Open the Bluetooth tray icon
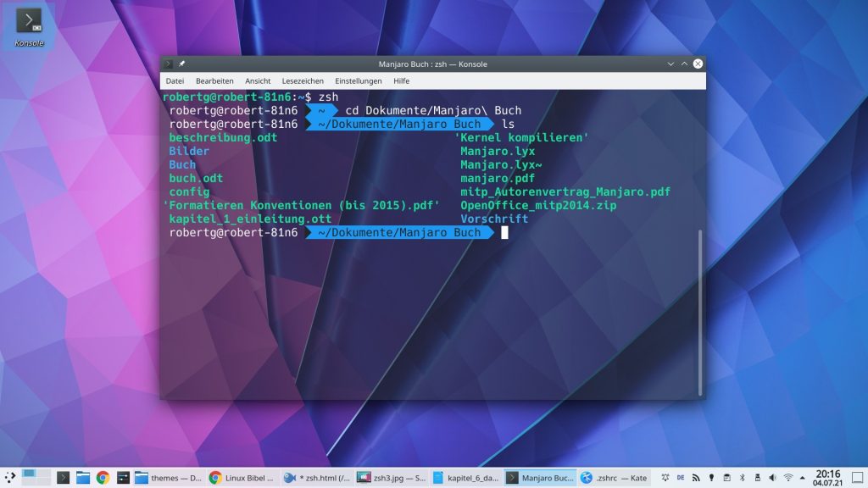Viewport: 868px width, 488px height. [x=743, y=478]
